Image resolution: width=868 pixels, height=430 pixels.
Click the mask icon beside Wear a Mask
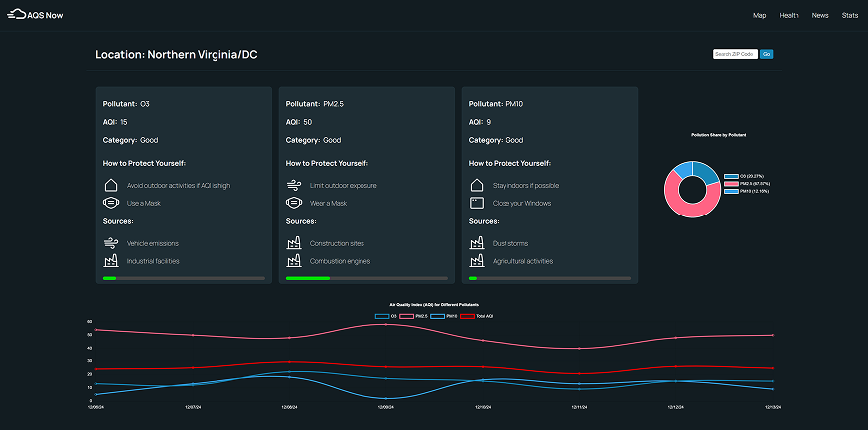pos(293,203)
